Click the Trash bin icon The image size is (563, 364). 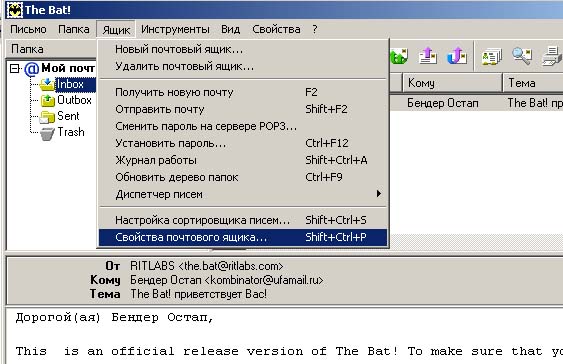coord(47,133)
